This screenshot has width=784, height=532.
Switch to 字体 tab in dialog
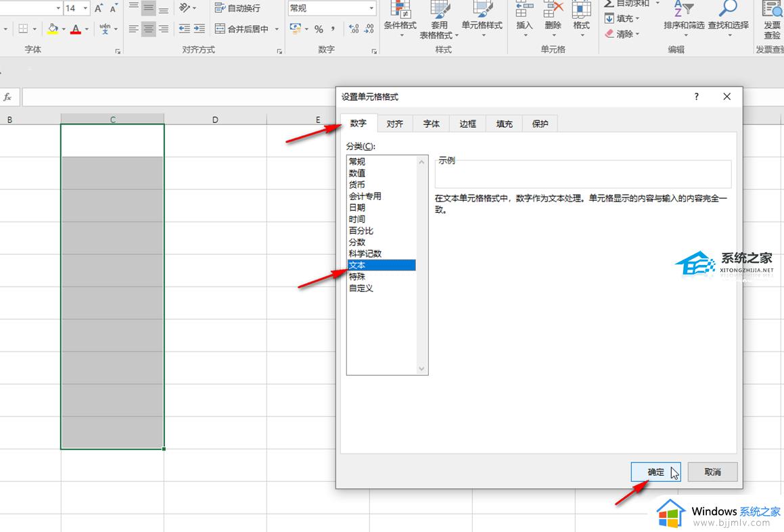[x=431, y=124]
